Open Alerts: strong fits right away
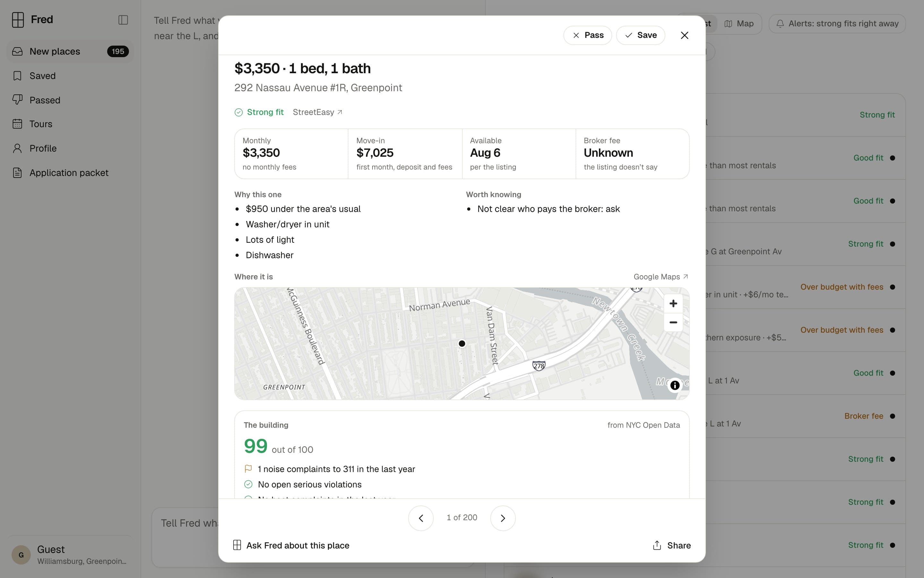Viewport: 924px width, 578px height. [837, 24]
